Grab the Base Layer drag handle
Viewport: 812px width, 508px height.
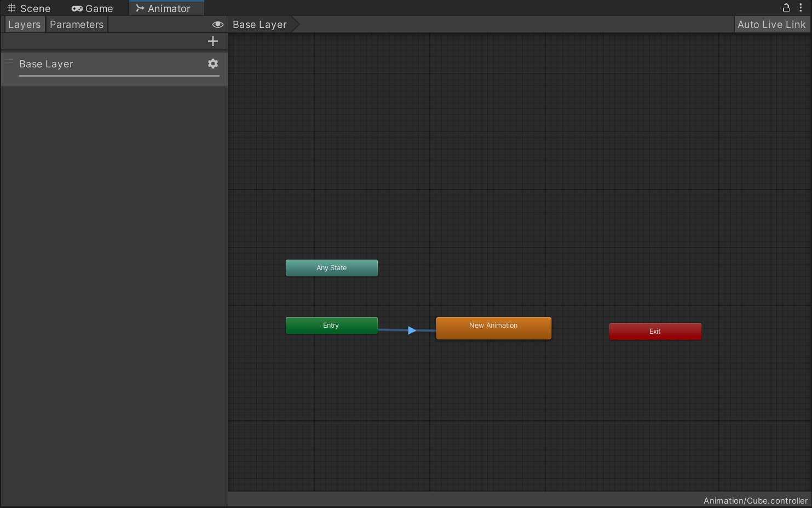[9, 61]
